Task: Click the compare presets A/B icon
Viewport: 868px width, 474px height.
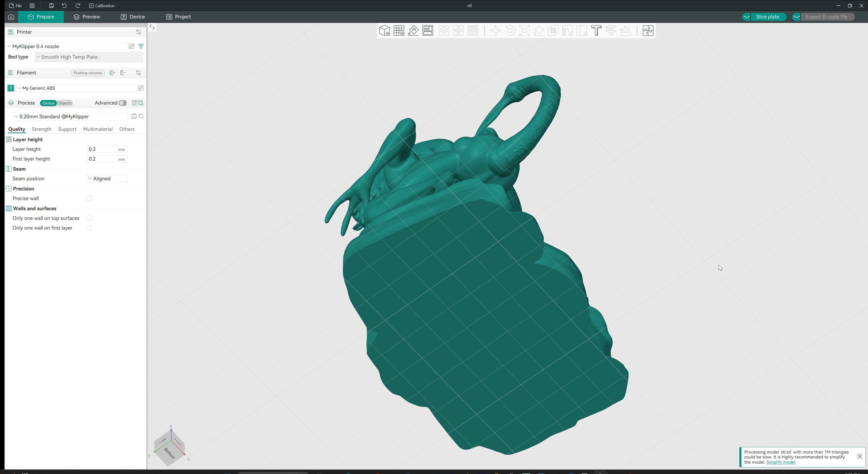Action: [x=141, y=103]
